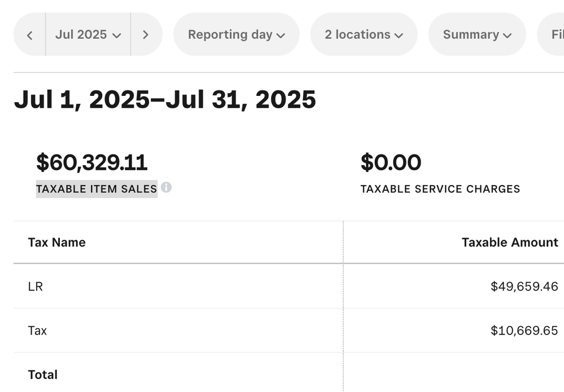This screenshot has height=392, width=564.
Task: Click the chevron on Reporting day pill
Action: tap(282, 34)
